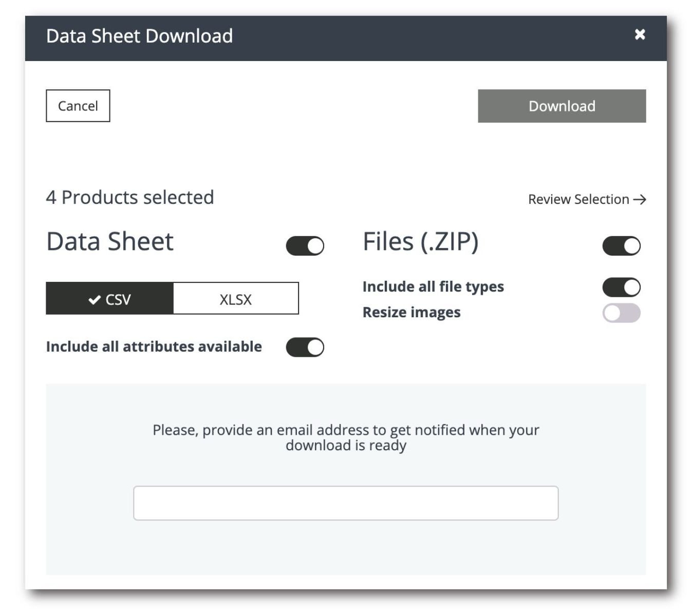692x616 pixels.
Task: Select the CSV format tab
Action: point(110,299)
